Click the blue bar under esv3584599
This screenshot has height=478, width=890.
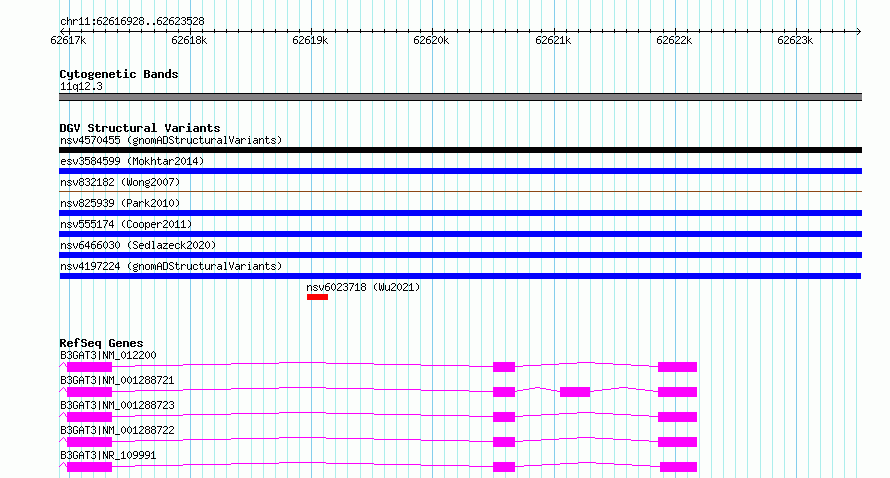[460, 171]
